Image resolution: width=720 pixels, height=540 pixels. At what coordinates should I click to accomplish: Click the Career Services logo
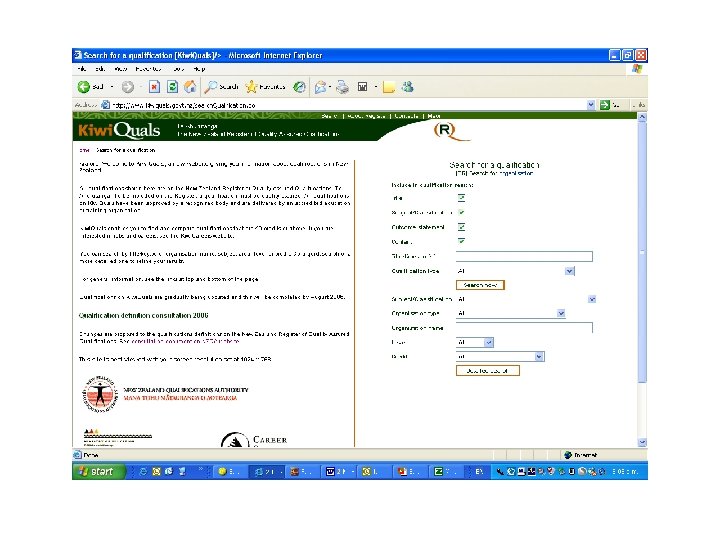pos(254,439)
